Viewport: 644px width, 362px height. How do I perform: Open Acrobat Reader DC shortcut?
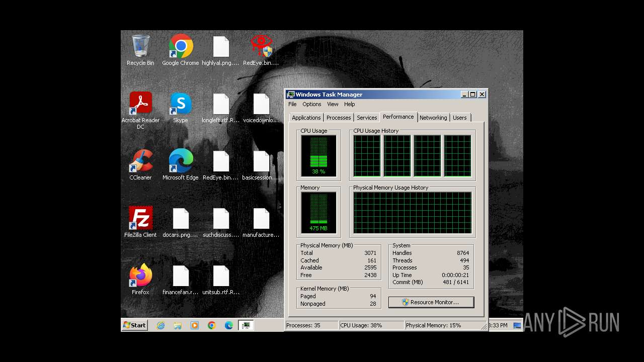140,111
